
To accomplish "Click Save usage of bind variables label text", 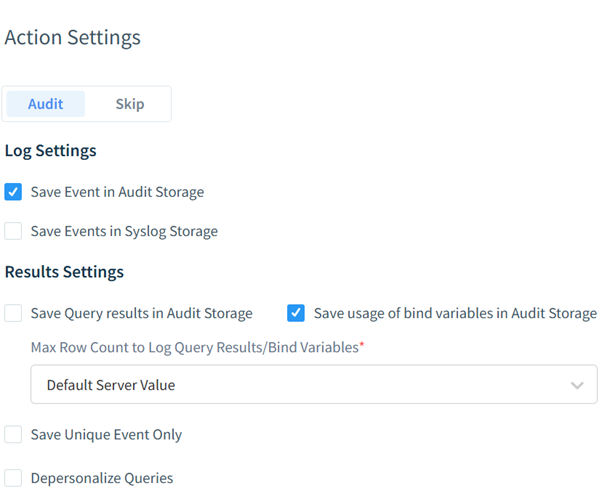I will 455,314.
